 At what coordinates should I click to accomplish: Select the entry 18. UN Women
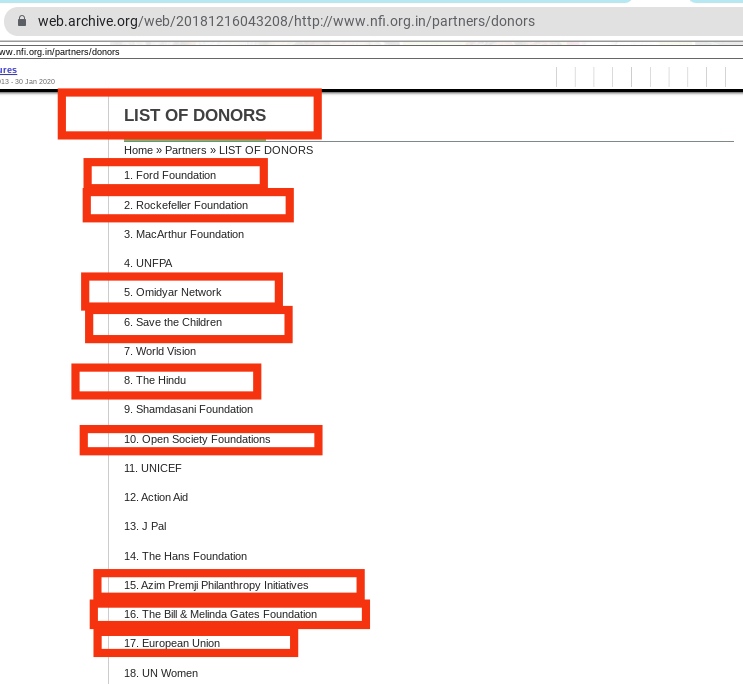161,673
